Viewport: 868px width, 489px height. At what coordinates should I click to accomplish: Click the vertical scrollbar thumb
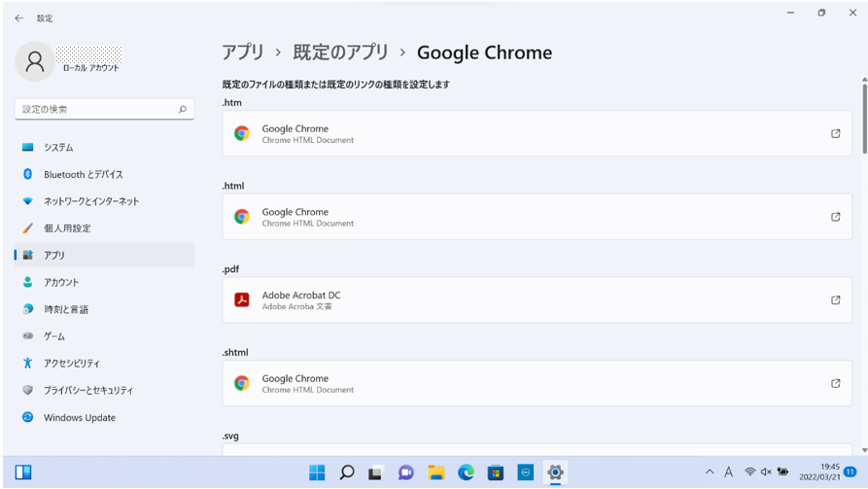[x=864, y=118]
